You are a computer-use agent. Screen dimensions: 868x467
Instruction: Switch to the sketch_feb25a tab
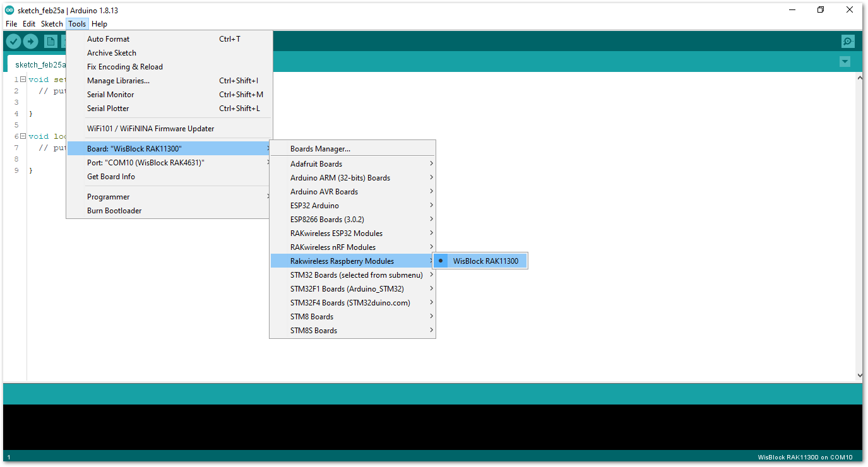38,64
